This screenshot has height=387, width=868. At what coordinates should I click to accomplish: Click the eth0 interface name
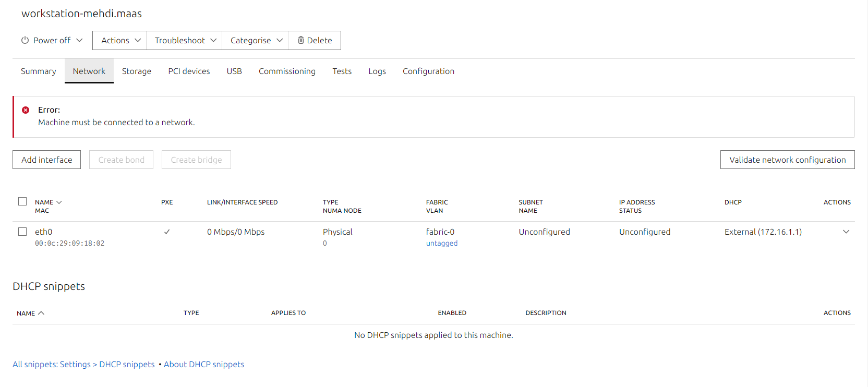(44, 232)
